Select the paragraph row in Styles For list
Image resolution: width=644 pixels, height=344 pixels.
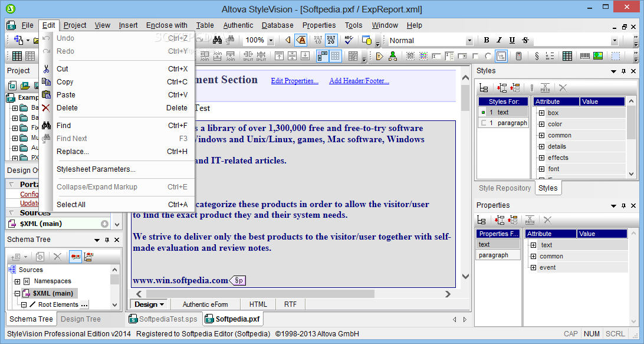click(x=504, y=123)
